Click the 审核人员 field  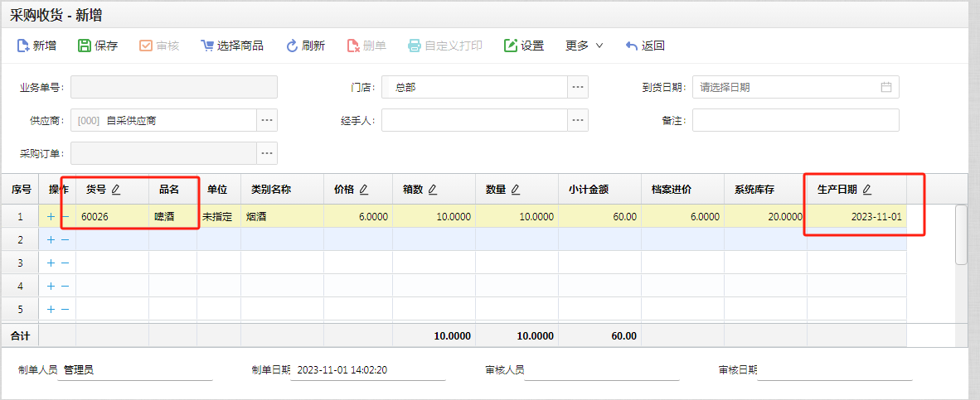(x=601, y=370)
